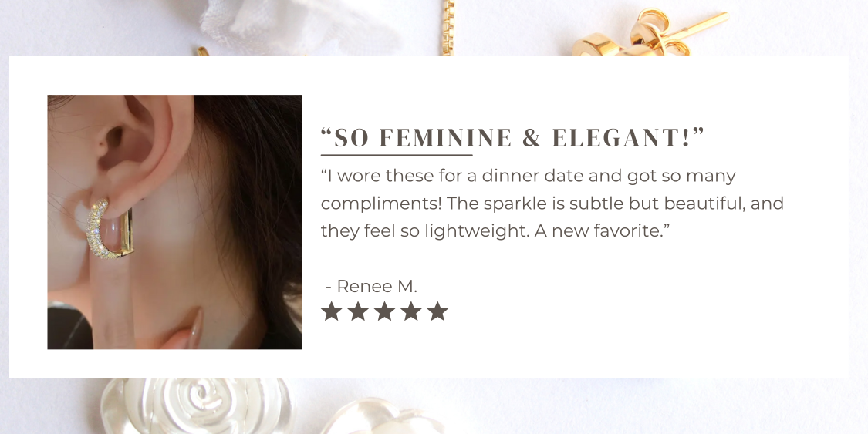Click the fifth rating star

point(437,311)
